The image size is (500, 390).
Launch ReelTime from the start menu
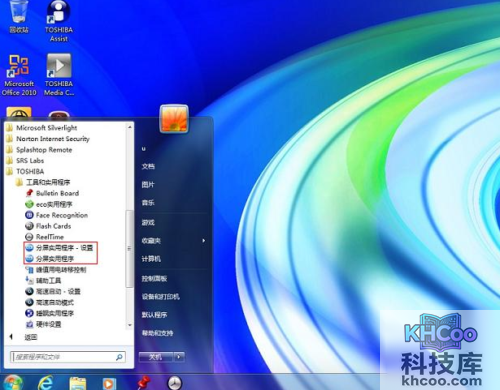(45, 237)
